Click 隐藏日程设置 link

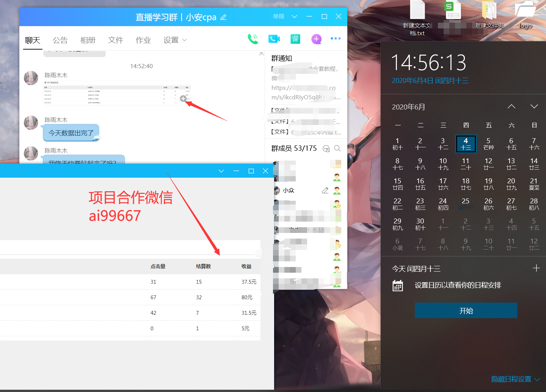(x=511, y=379)
